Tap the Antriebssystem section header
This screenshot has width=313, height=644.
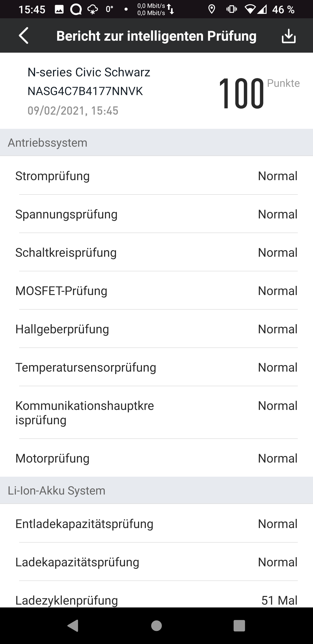[x=156, y=143]
